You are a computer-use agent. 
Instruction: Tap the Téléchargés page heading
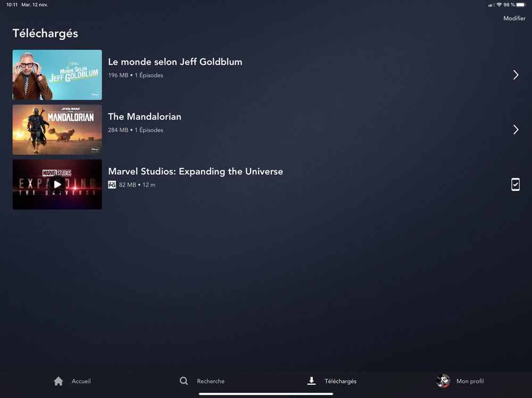45,33
